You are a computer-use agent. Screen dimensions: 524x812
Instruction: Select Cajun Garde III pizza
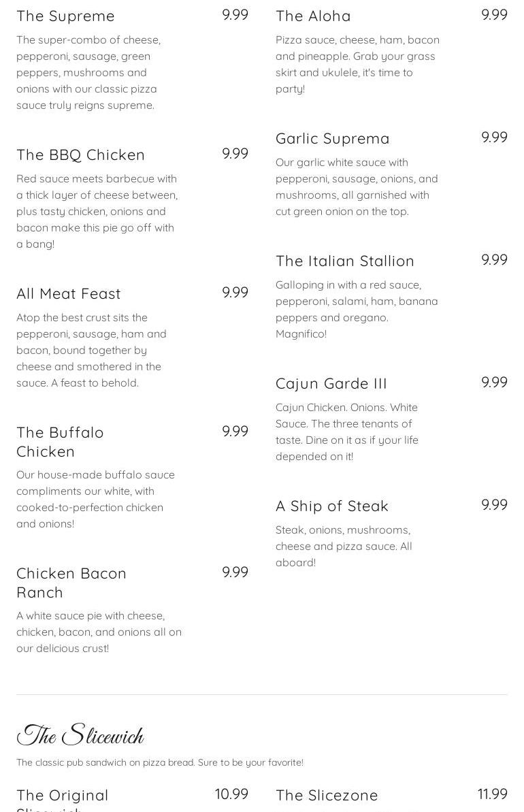coord(331,384)
